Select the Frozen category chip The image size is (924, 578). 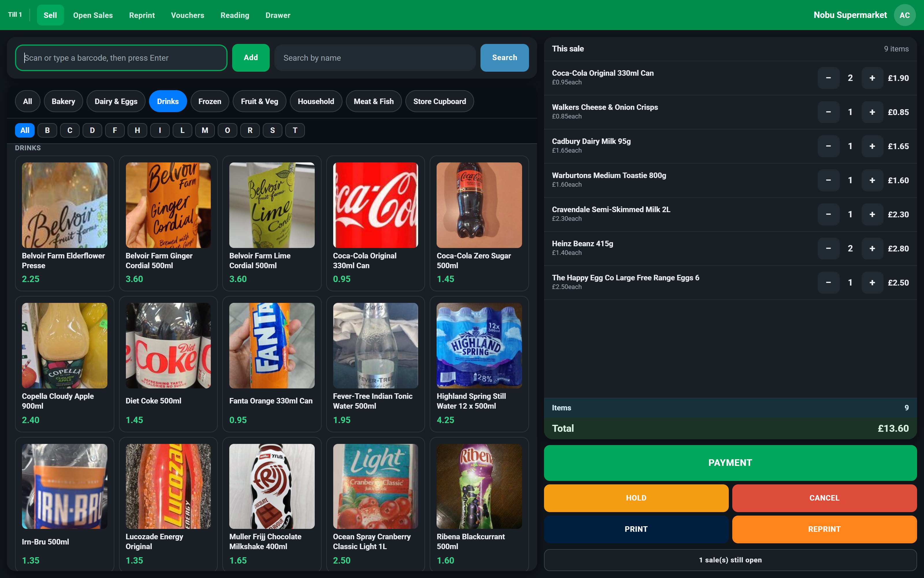pos(210,101)
